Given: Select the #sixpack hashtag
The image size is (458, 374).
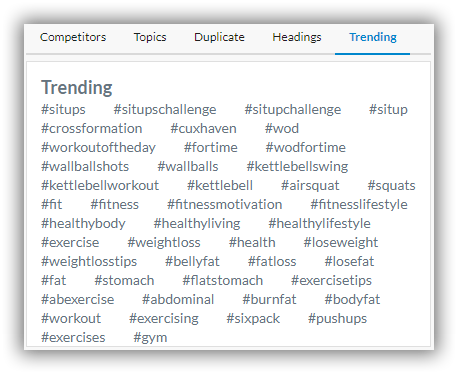Looking at the screenshot, I should point(253,319).
